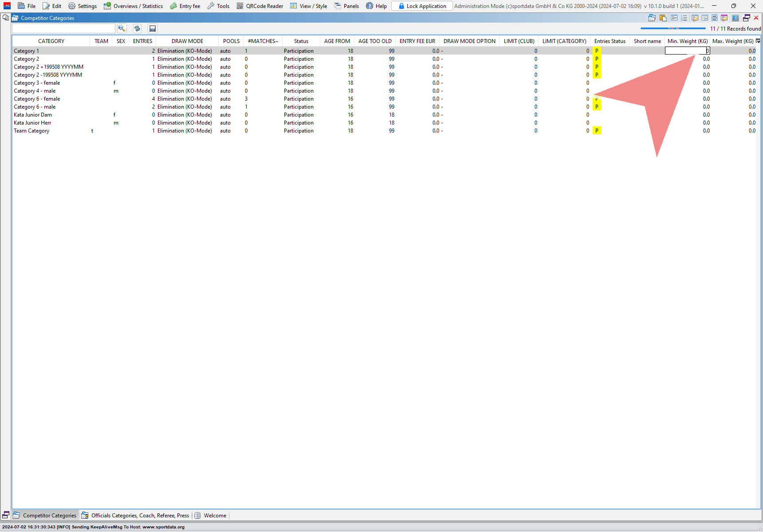
Task: Click the blue records progress bar
Action: [673, 28]
